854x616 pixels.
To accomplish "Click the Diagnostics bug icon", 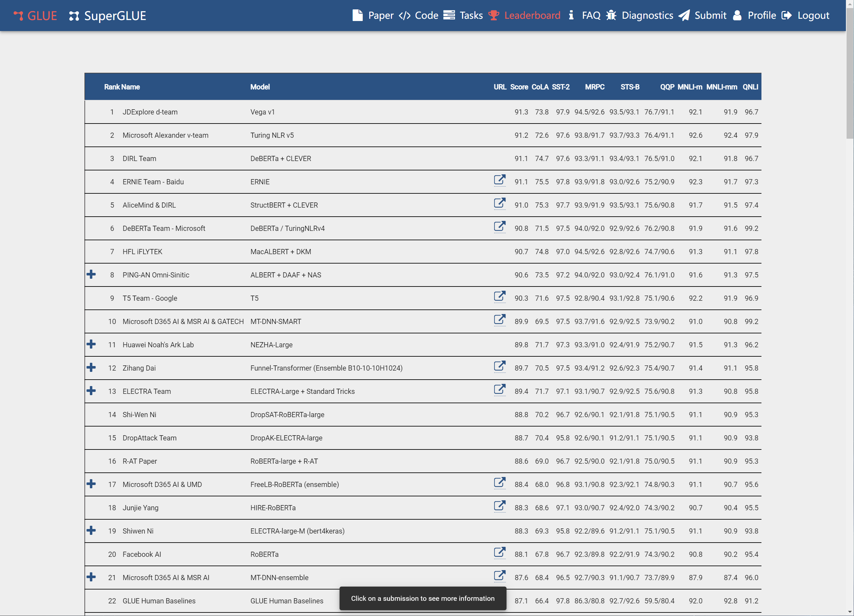I will [611, 16].
